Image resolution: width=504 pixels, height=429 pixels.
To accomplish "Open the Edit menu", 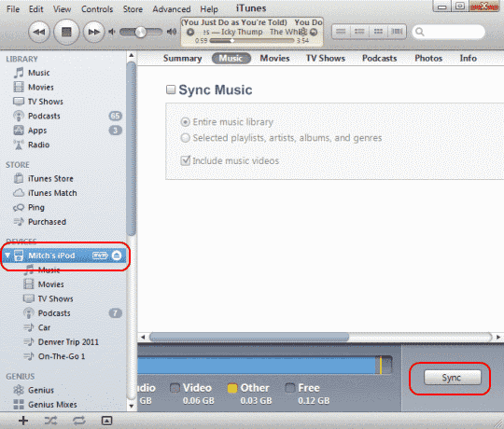I will pyautogui.click(x=36, y=9).
